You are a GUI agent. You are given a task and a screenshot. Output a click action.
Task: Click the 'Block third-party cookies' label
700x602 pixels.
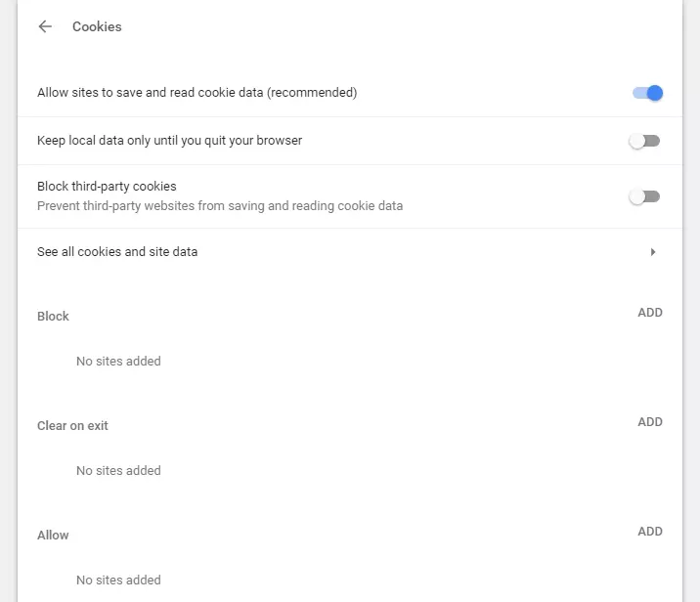coord(107,186)
